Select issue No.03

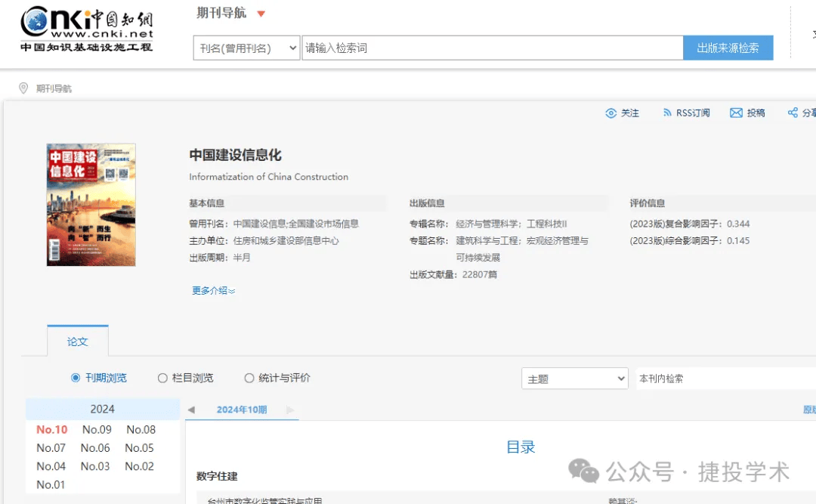tap(95, 466)
